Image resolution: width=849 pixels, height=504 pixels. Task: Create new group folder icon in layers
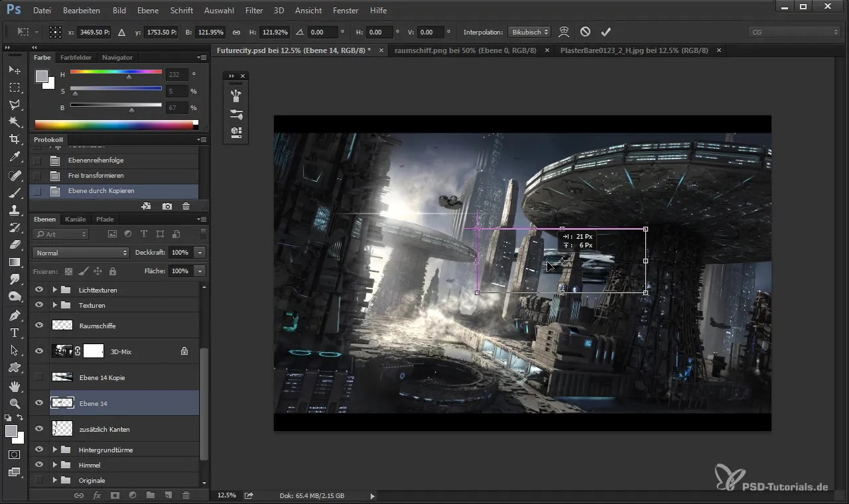coord(151,495)
